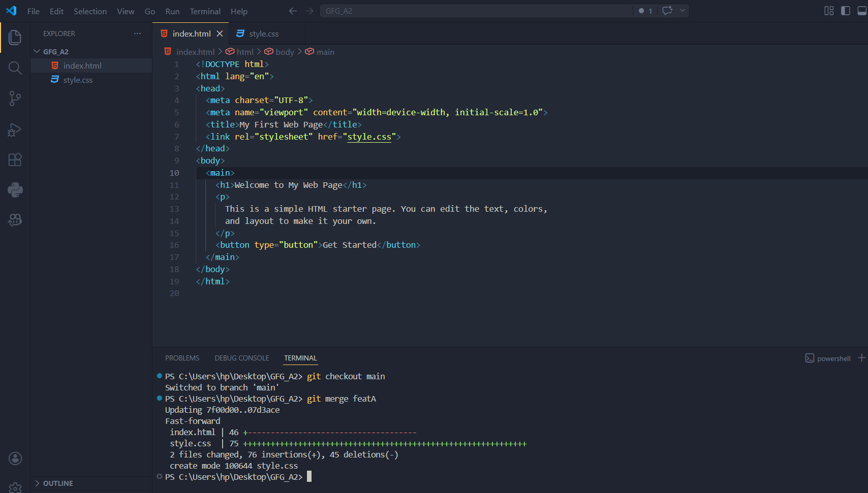The width and height of the screenshot is (868, 493).
Task: Click line number 10 in gutter
Action: pyautogui.click(x=174, y=173)
